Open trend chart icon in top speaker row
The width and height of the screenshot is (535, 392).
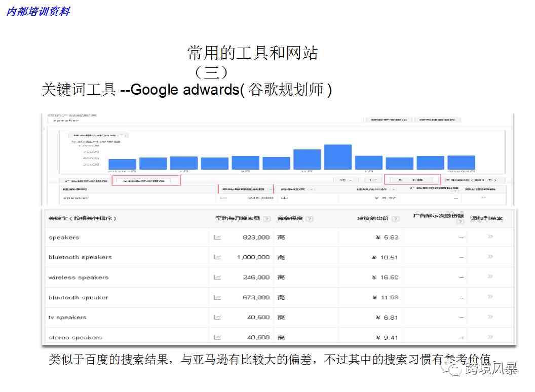coord(223,198)
